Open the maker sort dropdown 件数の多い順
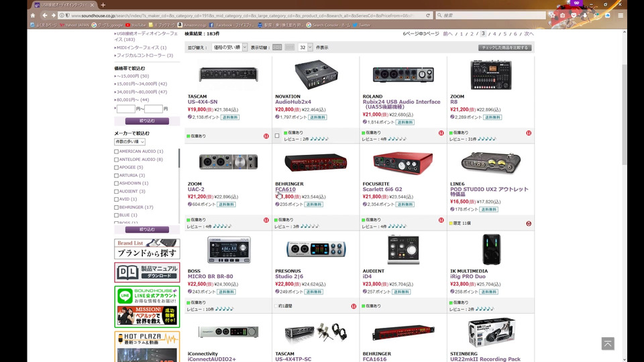This screenshot has height=362, width=644. coord(129,141)
